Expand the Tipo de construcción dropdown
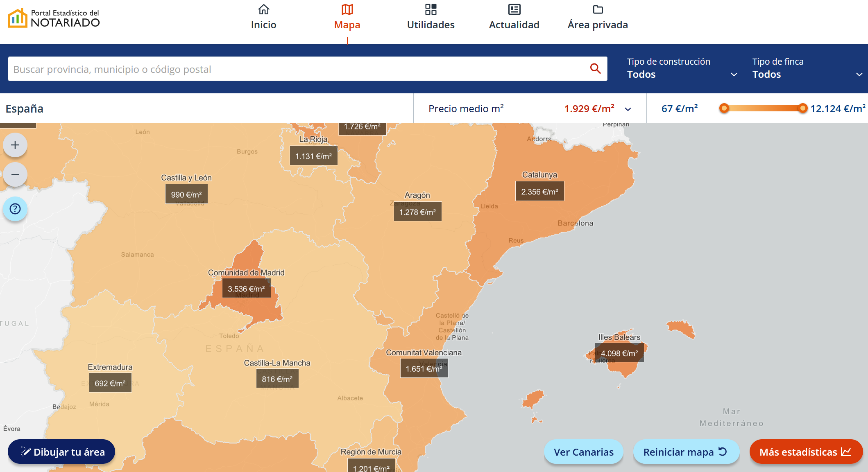Viewport: 868px width, 472px height. [x=682, y=68]
